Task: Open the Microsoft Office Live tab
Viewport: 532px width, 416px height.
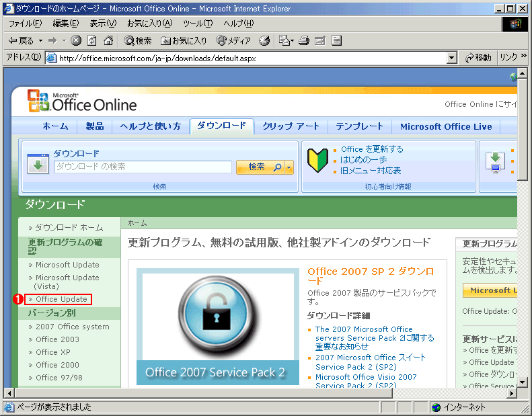Action: [x=446, y=126]
